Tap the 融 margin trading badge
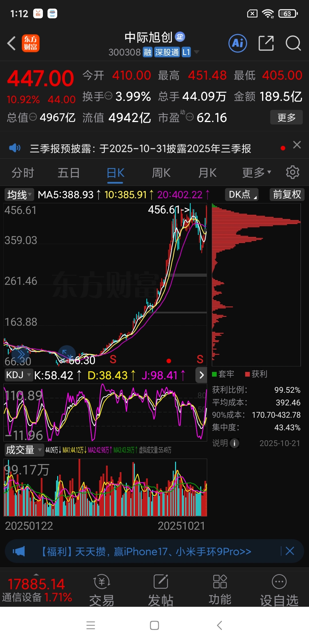Image resolution: width=309 pixels, height=644 pixels. 148,52
